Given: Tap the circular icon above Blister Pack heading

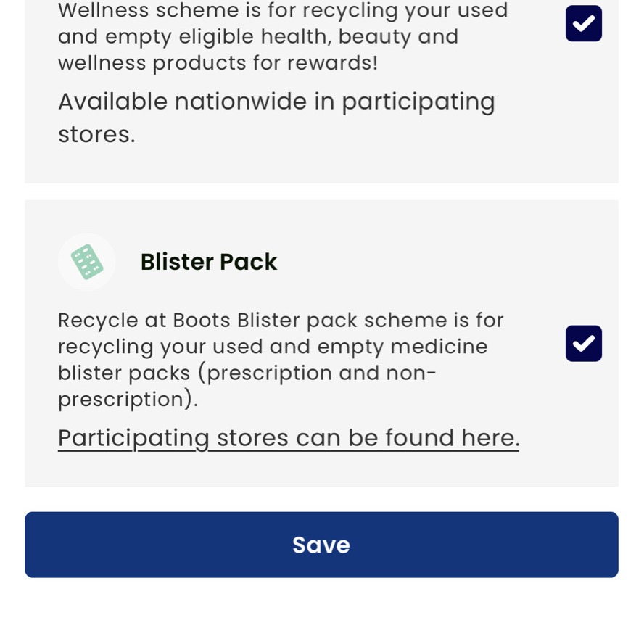Looking at the screenshot, I should [86, 261].
